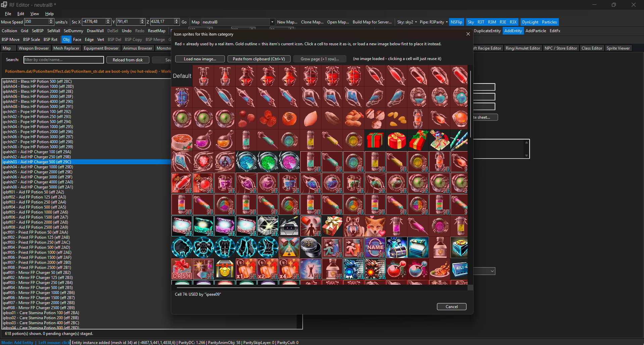Choose the square red gift box with green ribbon
644x345 pixels.
pos(375,140)
